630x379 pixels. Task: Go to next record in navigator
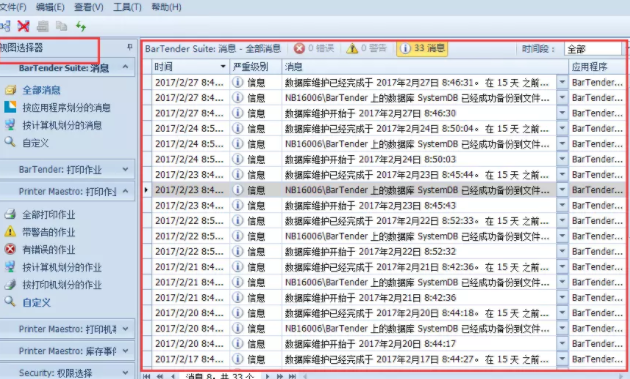pos(267,376)
